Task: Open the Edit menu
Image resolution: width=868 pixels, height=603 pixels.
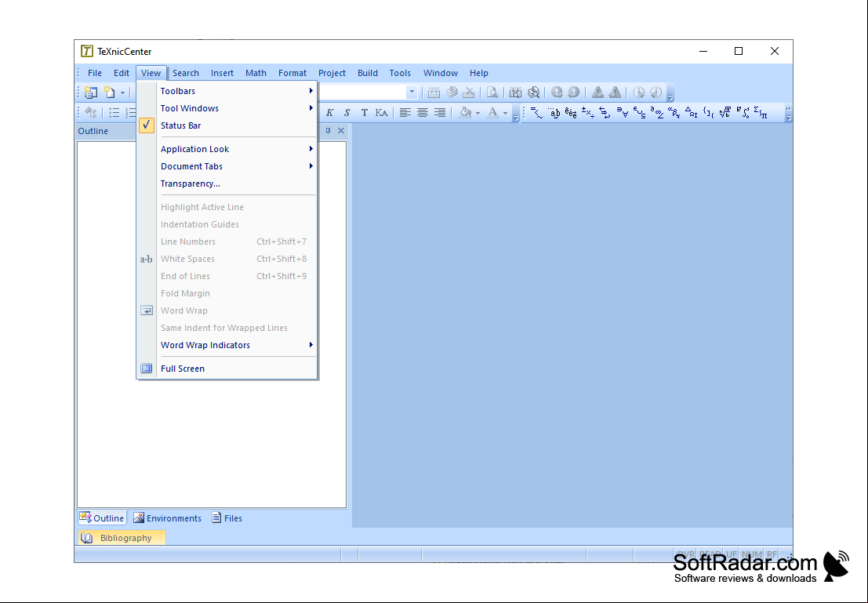Action: tap(122, 73)
